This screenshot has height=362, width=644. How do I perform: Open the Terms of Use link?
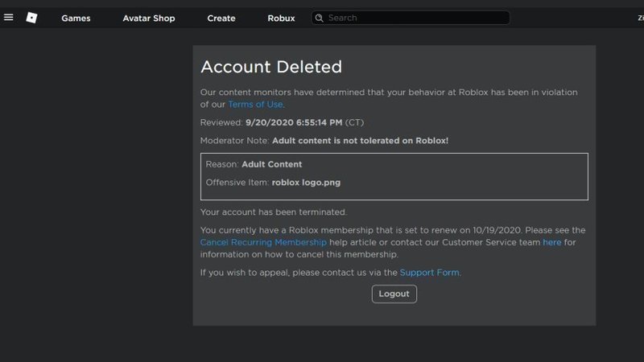[x=256, y=105]
